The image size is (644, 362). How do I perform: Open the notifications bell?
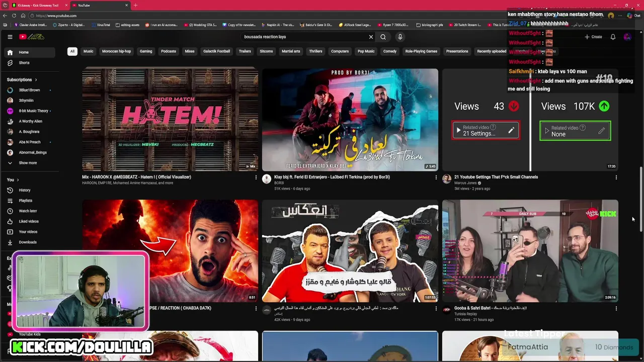tap(613, 37)
